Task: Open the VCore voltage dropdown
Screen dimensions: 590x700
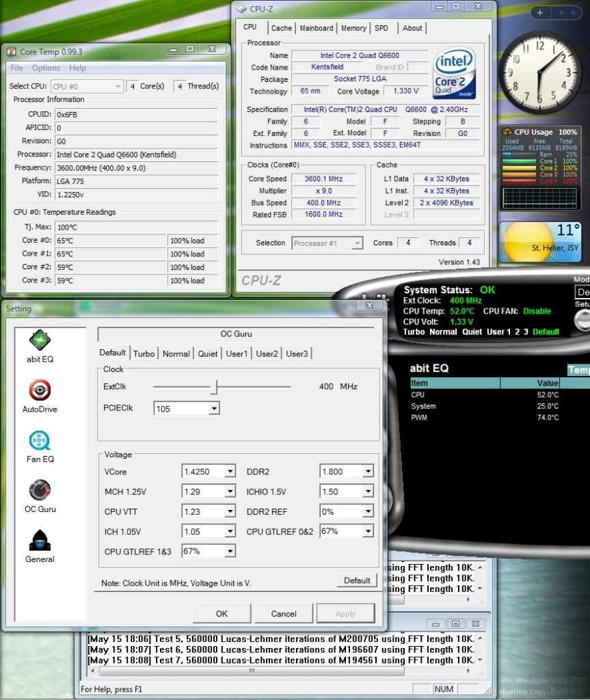Action: (x=230, y=472)
